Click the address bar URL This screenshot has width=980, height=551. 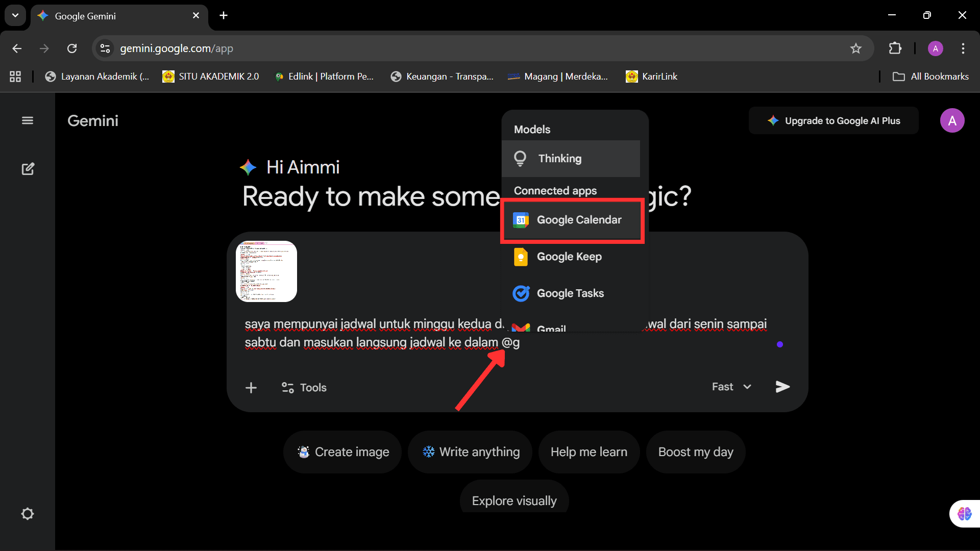(x=177, y=48)
